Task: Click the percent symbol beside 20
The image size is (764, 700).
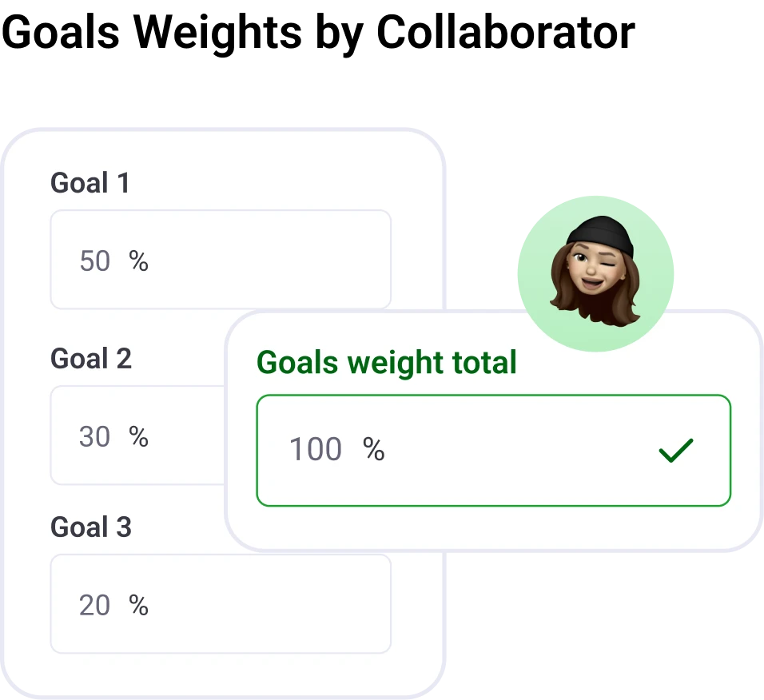Action: [x=139, y=606]
